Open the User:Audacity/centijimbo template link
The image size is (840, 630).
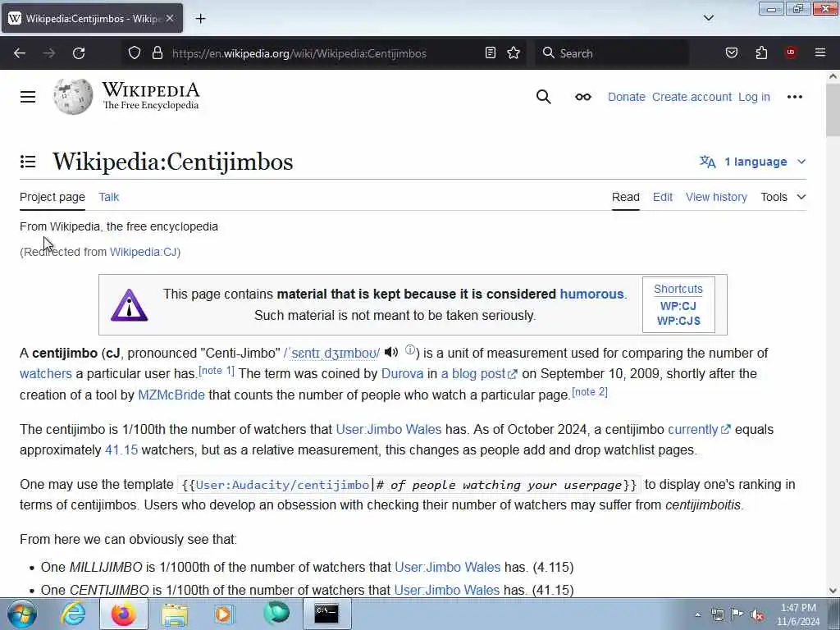tap(282, 485)
